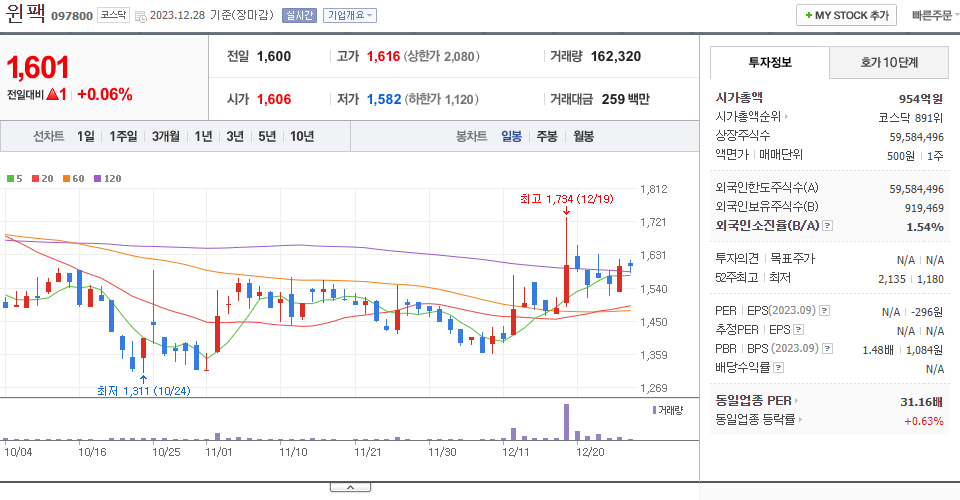Click purple 120-day moving average swatch

pyautogui.click(x=97, y=179)
